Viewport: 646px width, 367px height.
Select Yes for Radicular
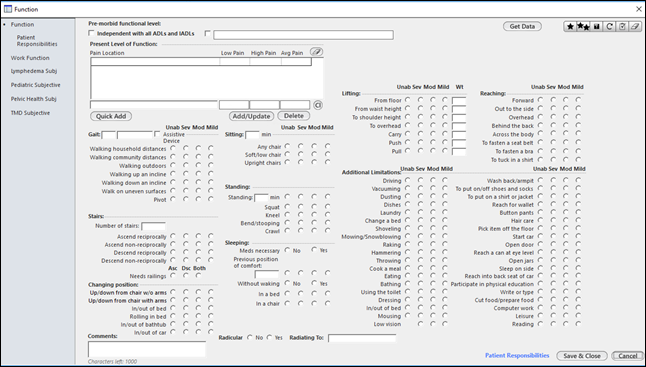coord(269,337)
